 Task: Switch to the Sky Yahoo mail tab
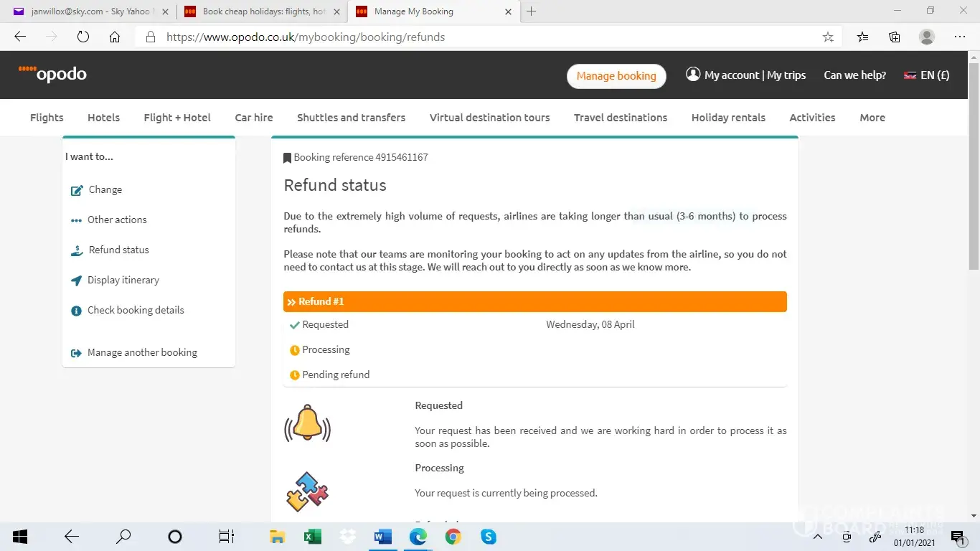coord(89,11)
